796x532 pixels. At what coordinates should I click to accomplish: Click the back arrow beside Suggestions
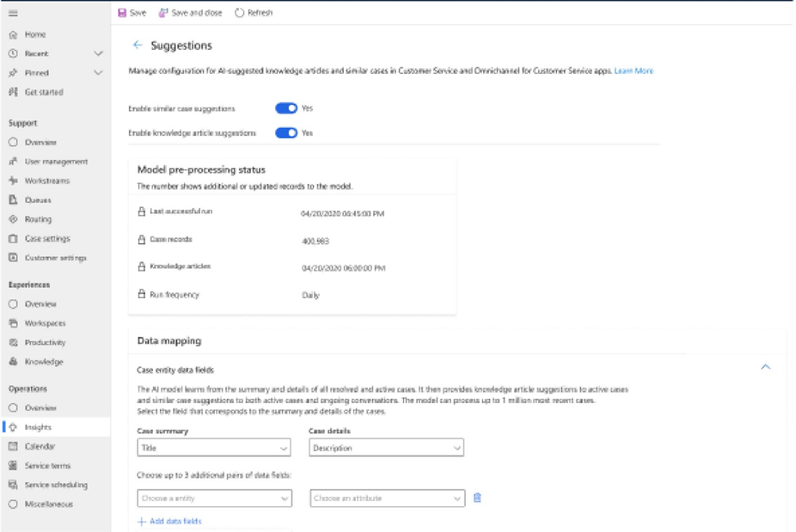[138, 46]
